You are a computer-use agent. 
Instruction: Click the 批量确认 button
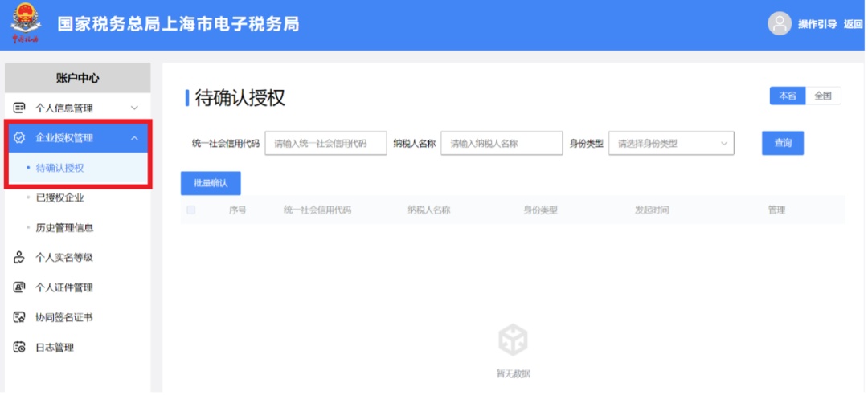coord(211,183)
